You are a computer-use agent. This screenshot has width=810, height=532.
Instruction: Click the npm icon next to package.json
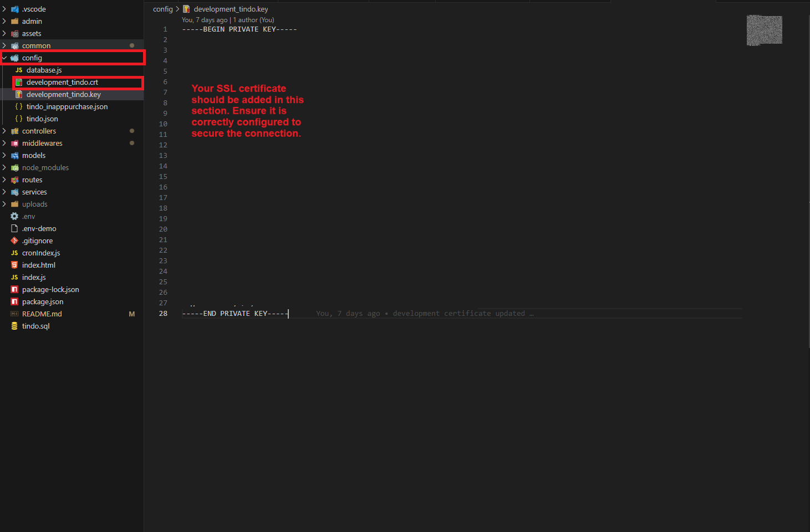[x=14, y=301]
